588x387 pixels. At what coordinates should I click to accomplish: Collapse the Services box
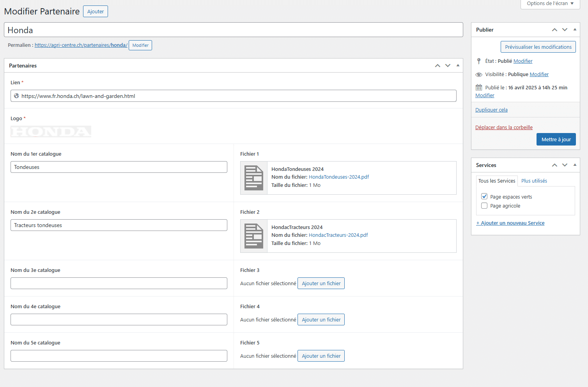tap(575, 165)
